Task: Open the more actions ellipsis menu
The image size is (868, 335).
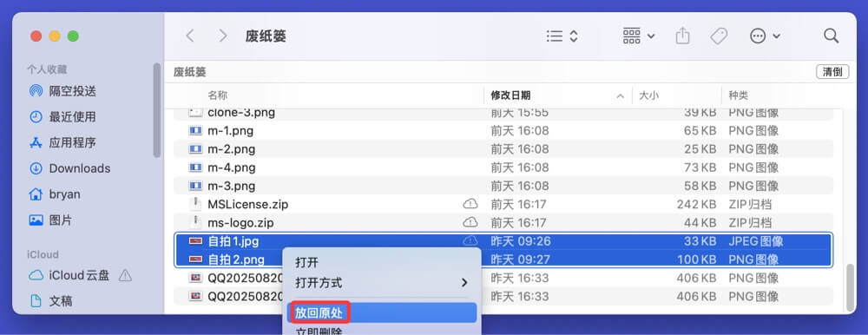Action: [x=765, y=36]
